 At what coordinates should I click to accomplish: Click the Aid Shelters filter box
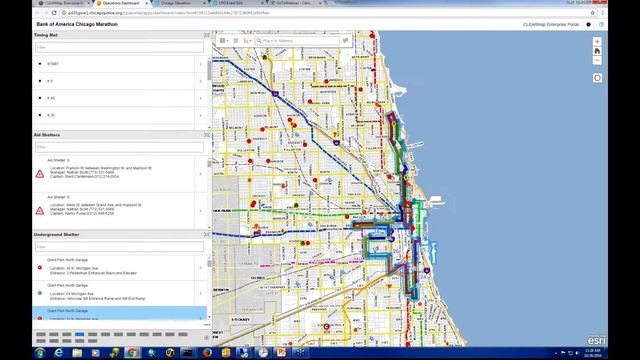(119, 147)
